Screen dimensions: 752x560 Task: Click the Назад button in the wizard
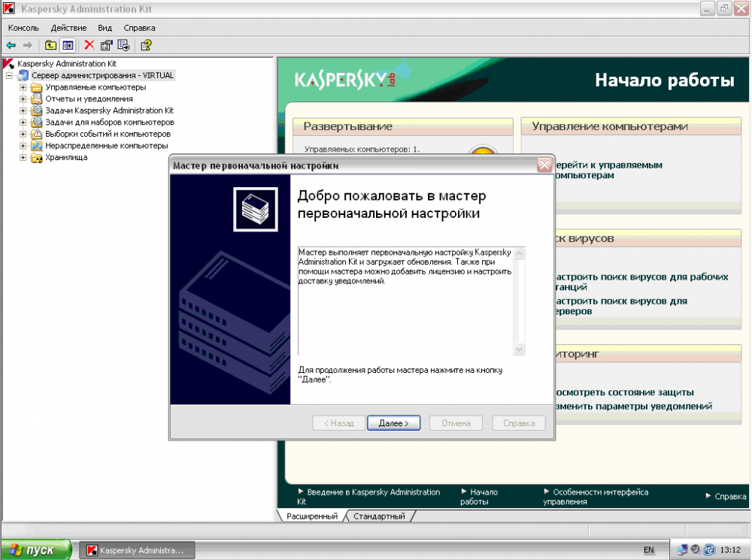(338, 423)
